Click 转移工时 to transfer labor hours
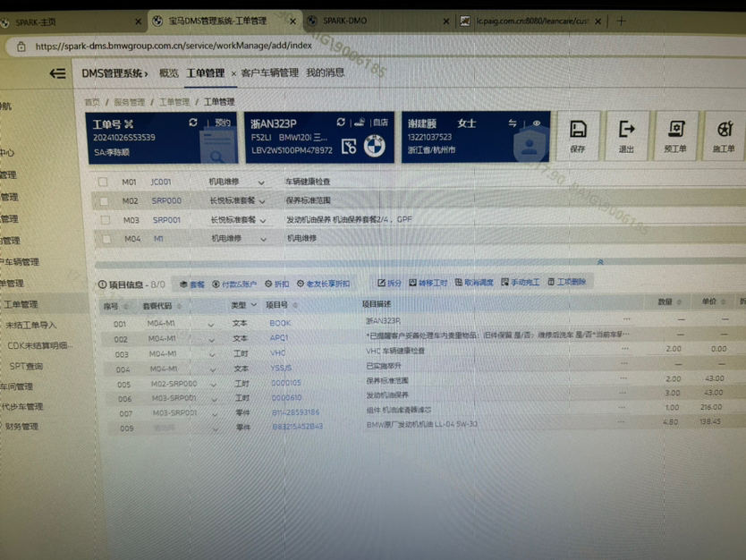Viewport: 746px width, 560px height. pyautogui.click(x=428, y=283)
